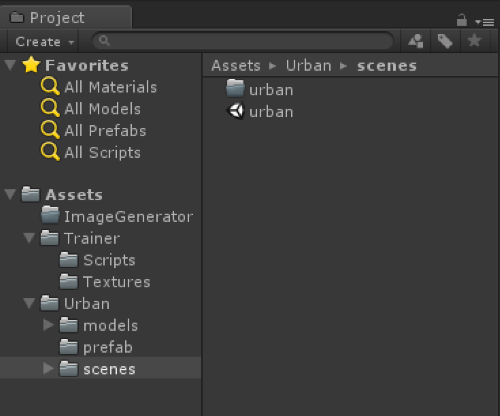Select the Urban folder label in tree
The width and height of the screenshot is (500, 416).
point(87,304)
